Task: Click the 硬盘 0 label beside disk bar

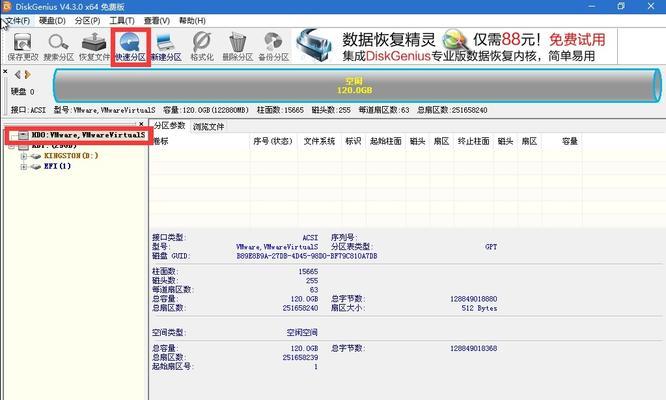Action: click(x=23, y=92)
